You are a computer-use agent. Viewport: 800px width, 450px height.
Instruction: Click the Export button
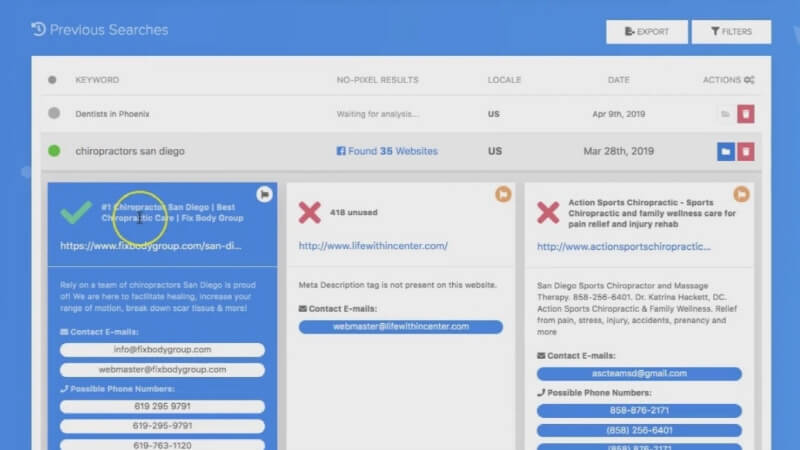coord(646,32)
